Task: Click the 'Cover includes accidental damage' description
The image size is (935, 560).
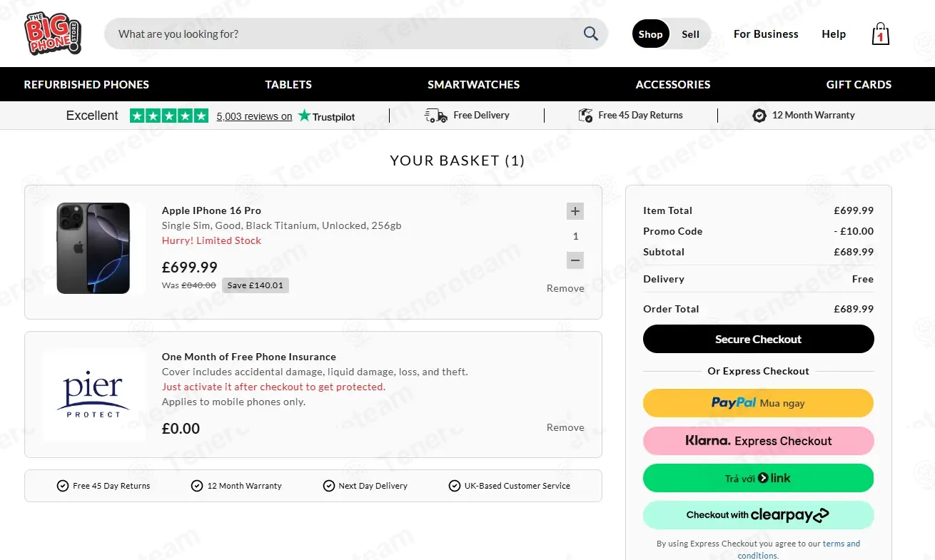Action: pos(315,372)
